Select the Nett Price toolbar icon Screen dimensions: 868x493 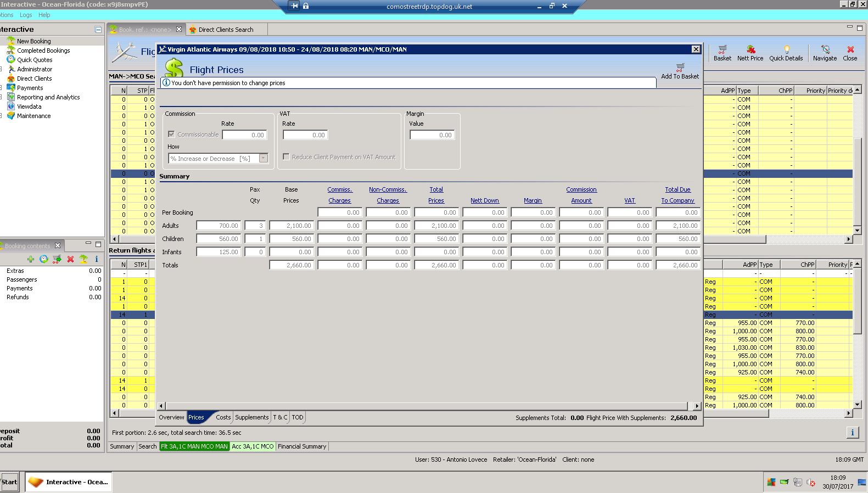[750, 50]
